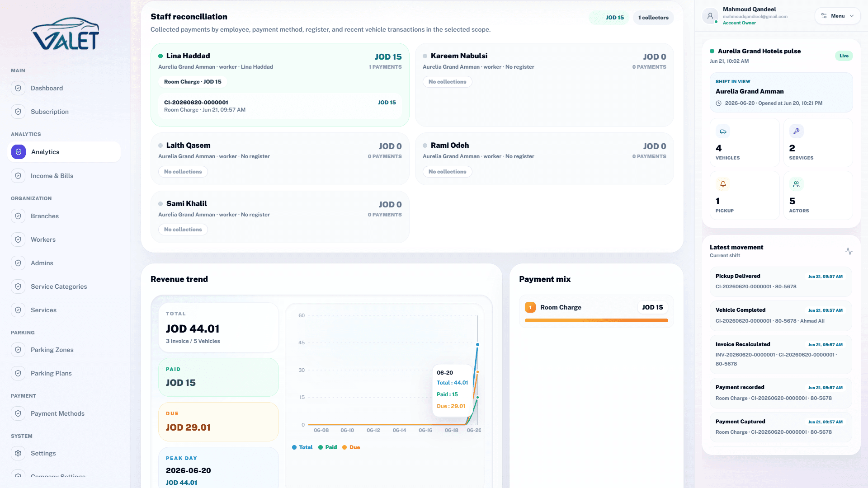Click the JOD 15 badge in header

[x=609, y=18]
